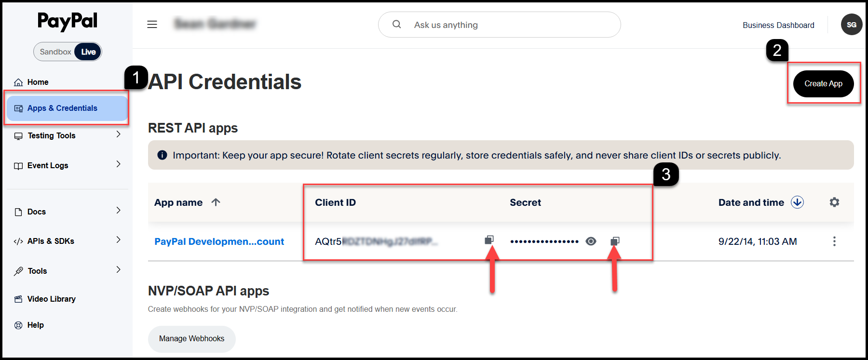The width and height of the screenshot is (868, 360).
Task: Reveal the Secret with eye icon
Action: (x=591, y=241)
